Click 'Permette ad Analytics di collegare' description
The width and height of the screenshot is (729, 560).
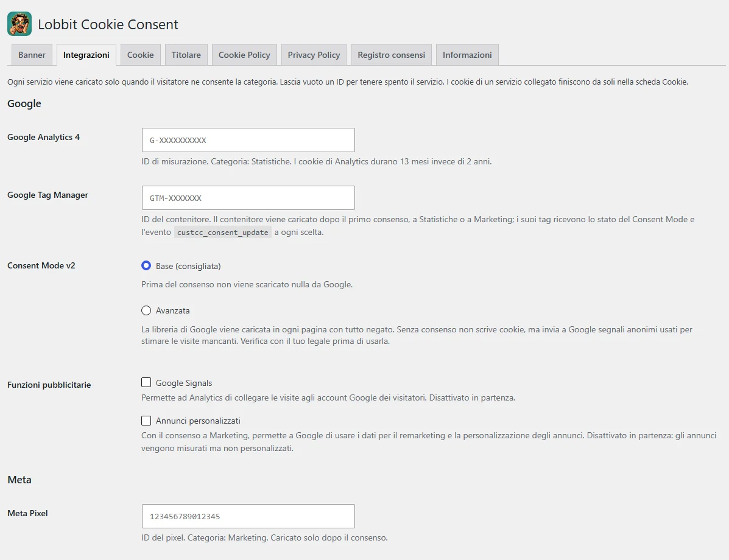[328, 398]
